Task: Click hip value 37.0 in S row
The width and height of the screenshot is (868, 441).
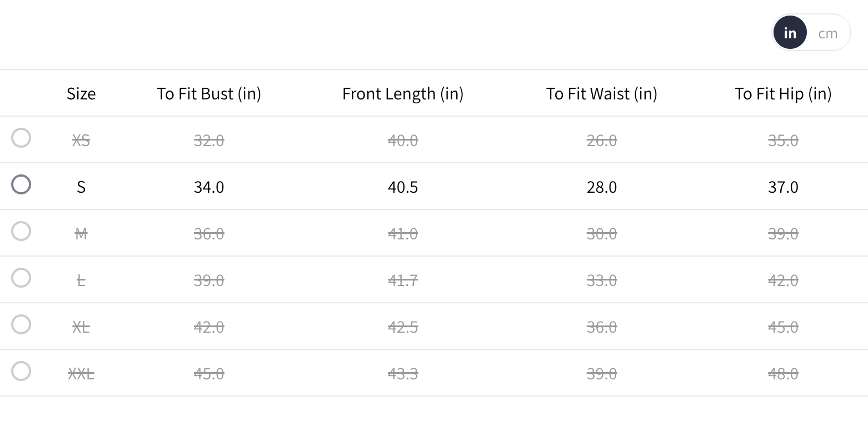Action: pyautogui.click(x=783, y=187)
